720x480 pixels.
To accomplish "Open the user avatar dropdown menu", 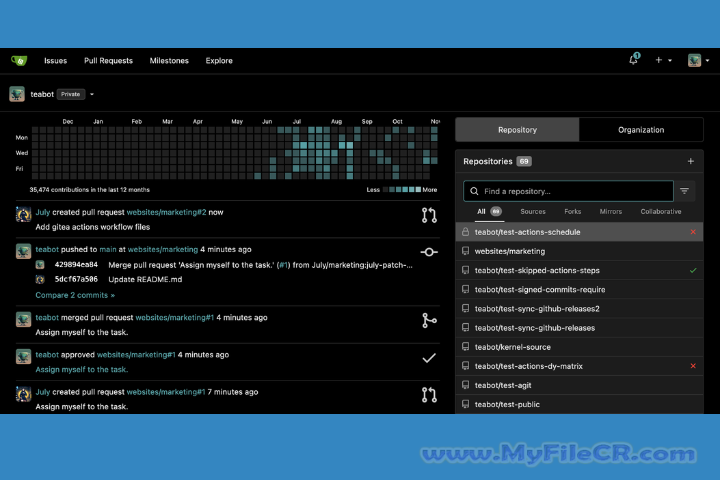I will pos(696,60).
